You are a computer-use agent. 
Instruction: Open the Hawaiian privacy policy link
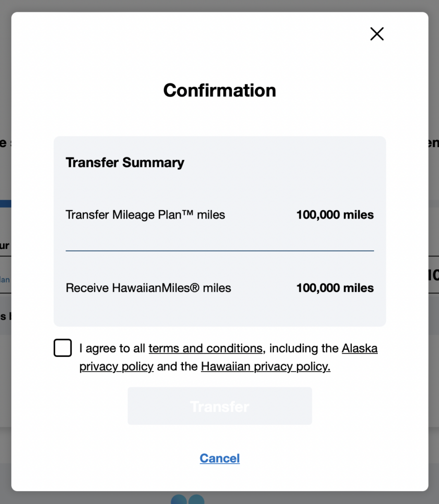click(266, 367)
